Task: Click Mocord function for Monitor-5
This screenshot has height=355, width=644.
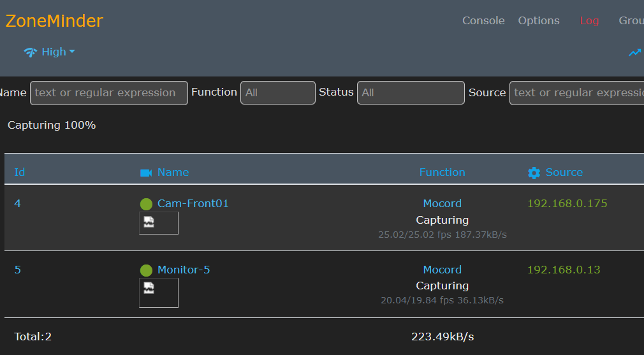Action: [x=443, y=270]
